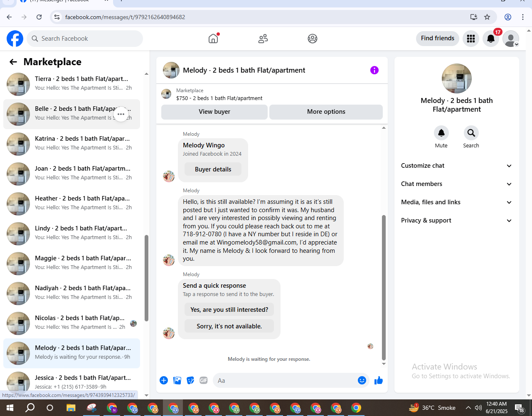Screen dimensions: 532x416
Task: Choose a GIF in the composer
Action: [x=204, y=380]
